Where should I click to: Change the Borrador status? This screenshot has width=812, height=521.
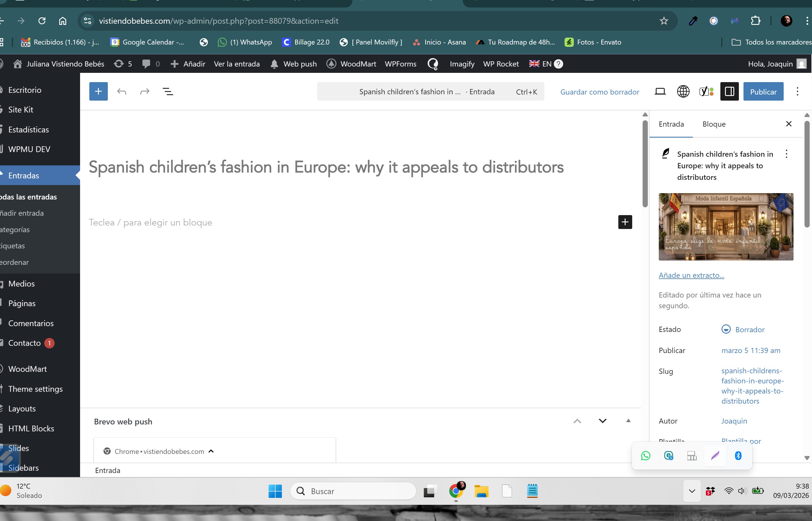point(750,330)
